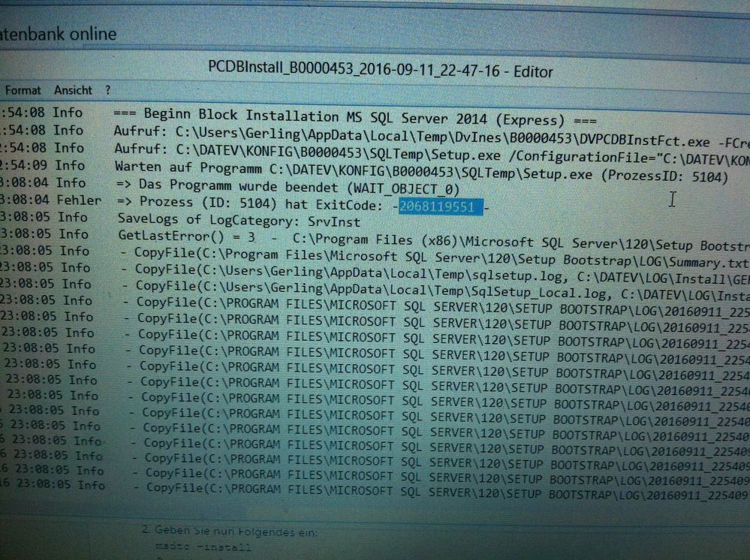This screenshot has height=560, width=750.
Task: Click '(ProzessID: 5104)' at the line end
Action: tap(664, 176)
